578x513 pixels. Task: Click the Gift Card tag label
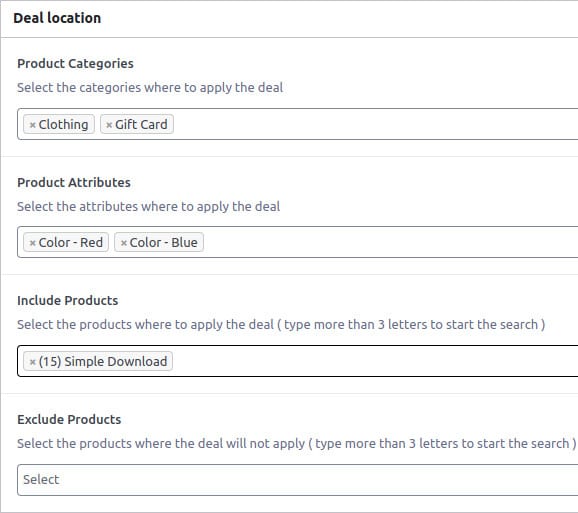pyautogui.click(x=141, y=124)
